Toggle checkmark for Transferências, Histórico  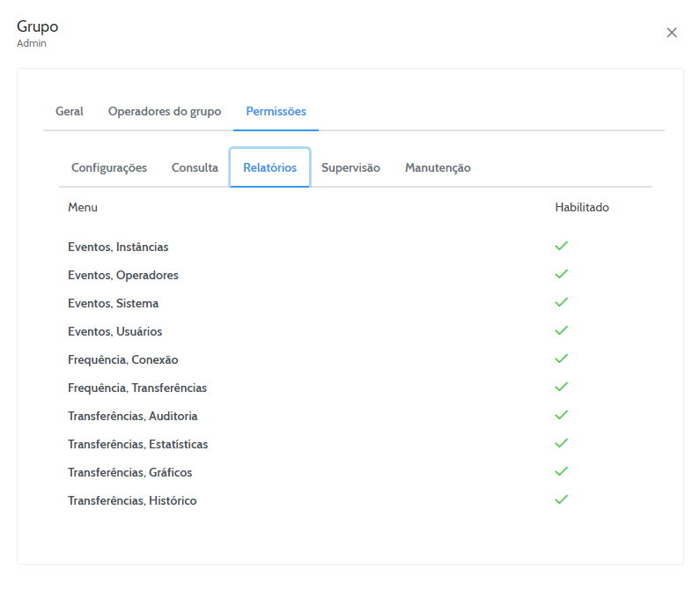(x=561, y=499)
